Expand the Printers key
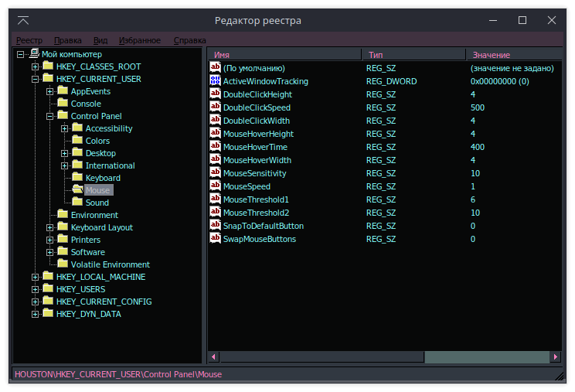 pyautogui.click(x=50, y=240)
